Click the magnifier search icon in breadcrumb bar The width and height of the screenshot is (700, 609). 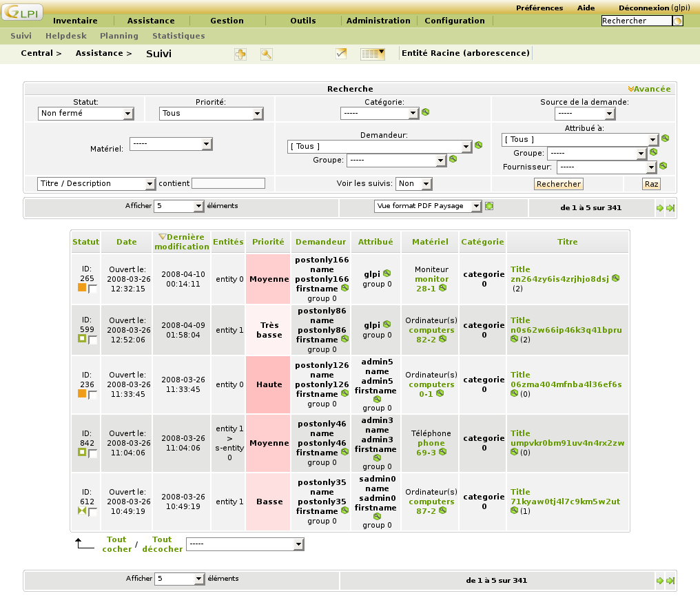point(267,54)
